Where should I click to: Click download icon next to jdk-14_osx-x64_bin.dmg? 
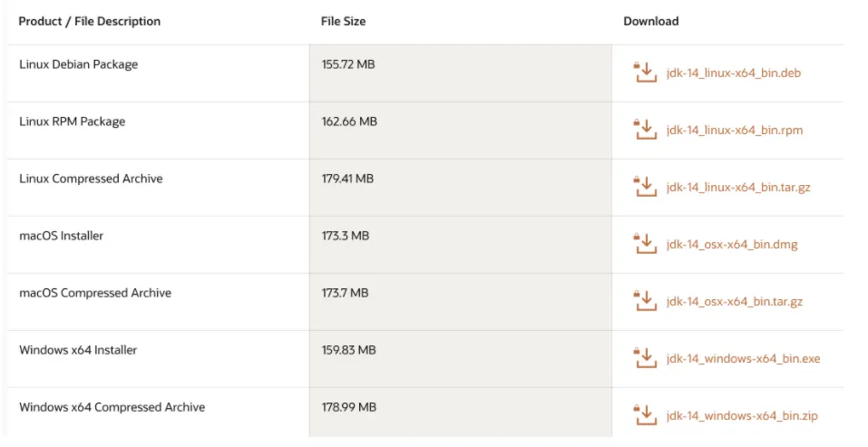(644, 244)
